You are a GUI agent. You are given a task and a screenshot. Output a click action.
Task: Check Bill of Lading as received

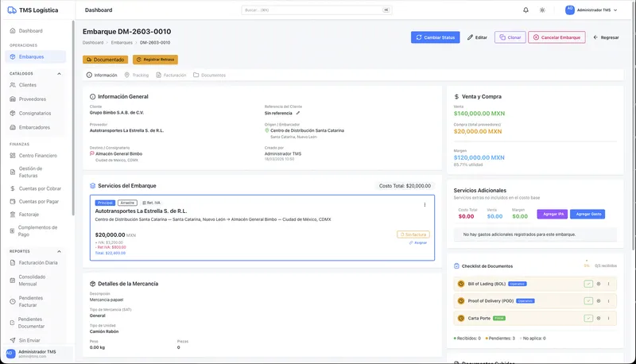coord(588,284)
